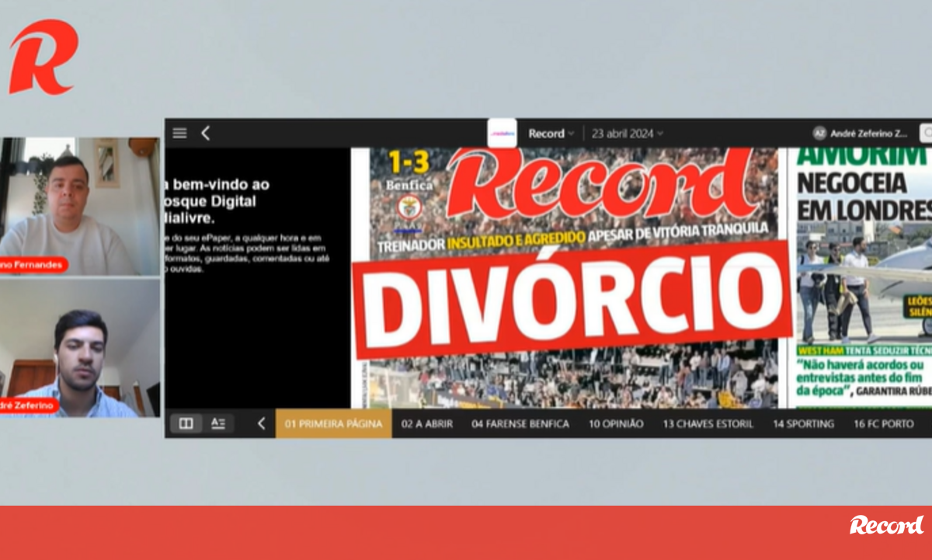The width and height of the screenshot is (932, 560).
Task: Switch to page layout view
Action: [186, 423]
